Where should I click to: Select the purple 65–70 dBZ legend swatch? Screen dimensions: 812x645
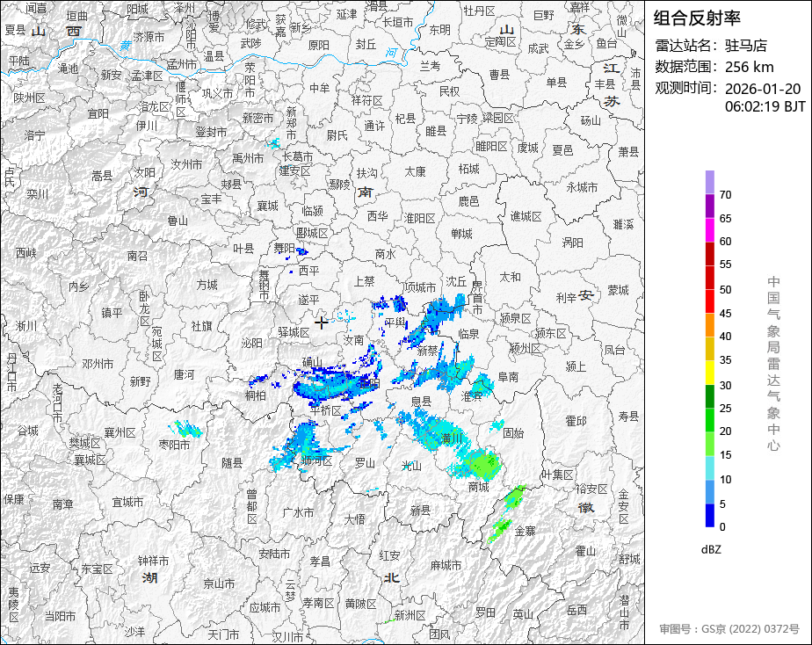click(x=709, y=206)
